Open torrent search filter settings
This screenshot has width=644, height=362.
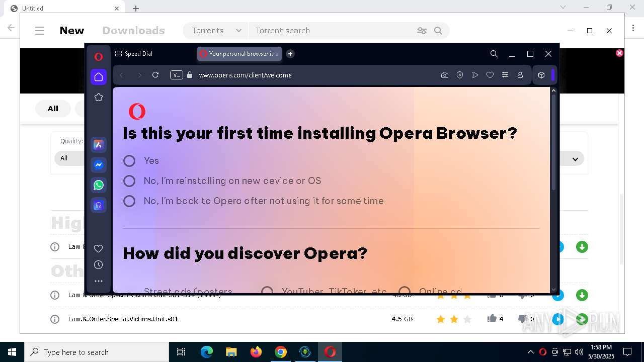[422, 31]
